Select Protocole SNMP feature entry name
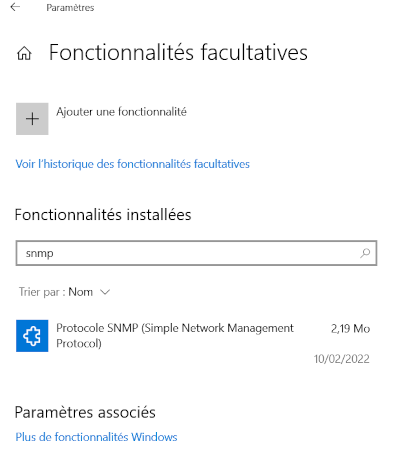Image resolution: width=400 pixels, height=452 pixels. 175,335
